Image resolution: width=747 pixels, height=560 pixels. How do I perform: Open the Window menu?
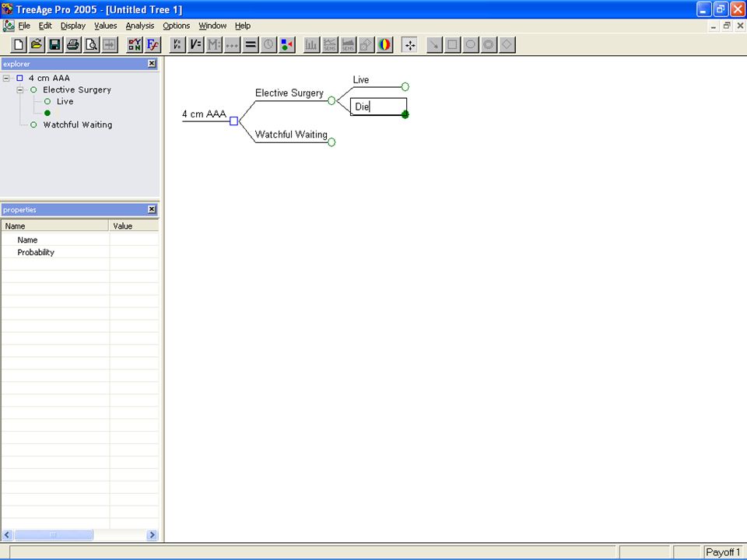pyautogui.click(x=212, y=26)
